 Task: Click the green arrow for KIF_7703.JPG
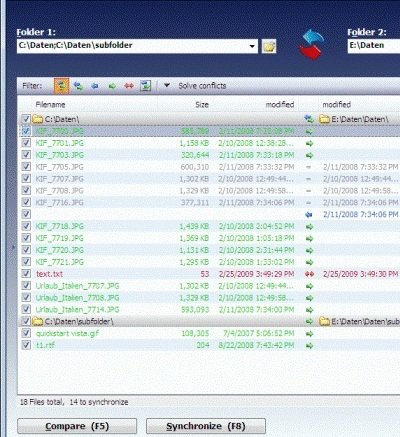(310, 155)
